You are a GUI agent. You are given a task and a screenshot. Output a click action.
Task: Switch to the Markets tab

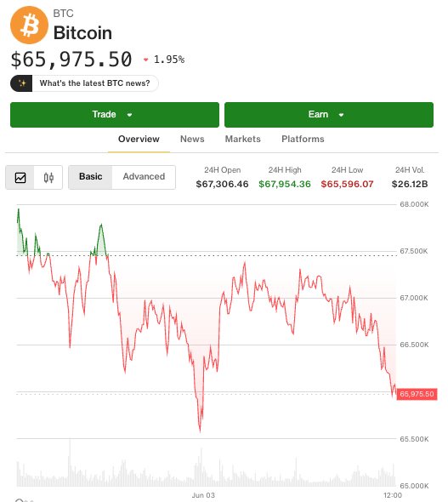click(x=243, y=139)
